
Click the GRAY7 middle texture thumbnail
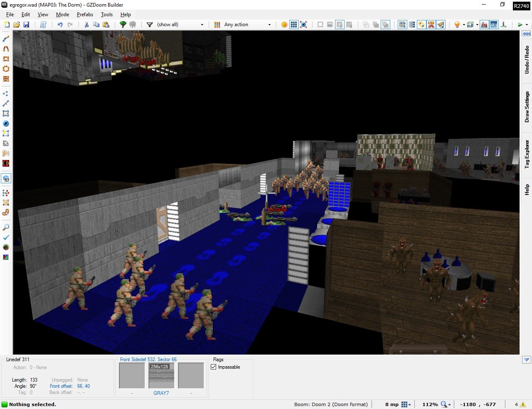(x=161, y=376)
